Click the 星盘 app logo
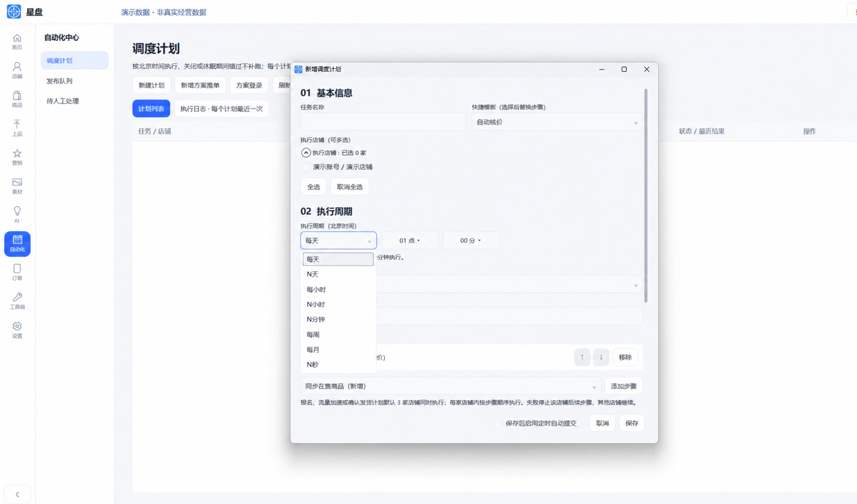857x504 pixels. pyautogui.click(x=14, y=12)
